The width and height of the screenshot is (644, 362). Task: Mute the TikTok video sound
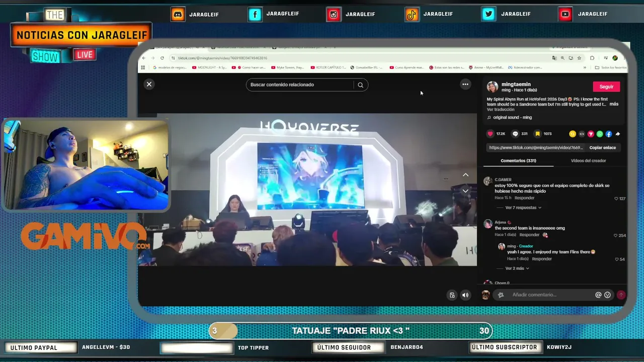(x=465, y=295)
